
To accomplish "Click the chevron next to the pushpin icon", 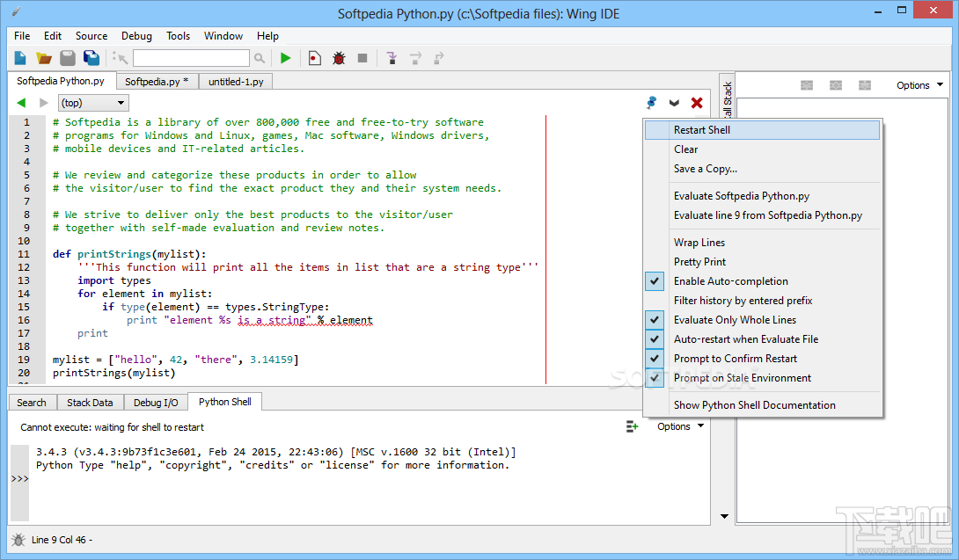I will coord(674,102).
